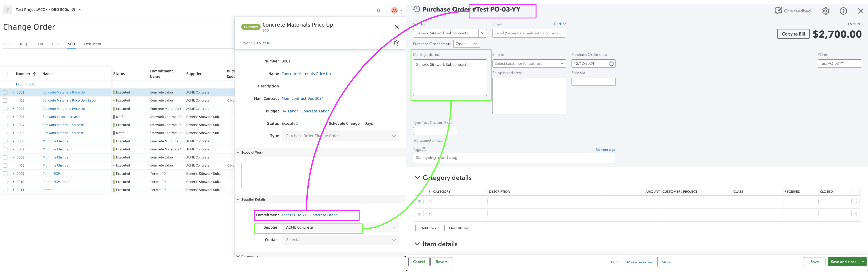Click Give feedback icon in QuickBooks
Screen dimensions: 868x277
tap(778, 11)
